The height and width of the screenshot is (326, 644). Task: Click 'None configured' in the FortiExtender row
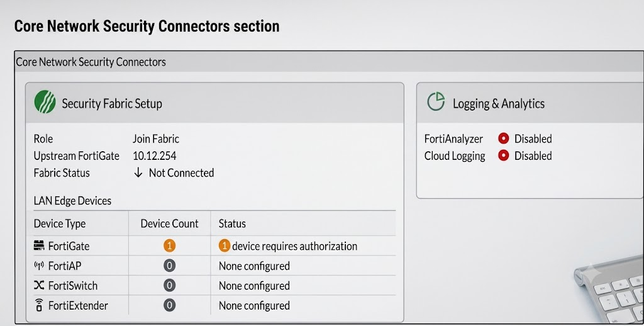(x=254, y=305)
